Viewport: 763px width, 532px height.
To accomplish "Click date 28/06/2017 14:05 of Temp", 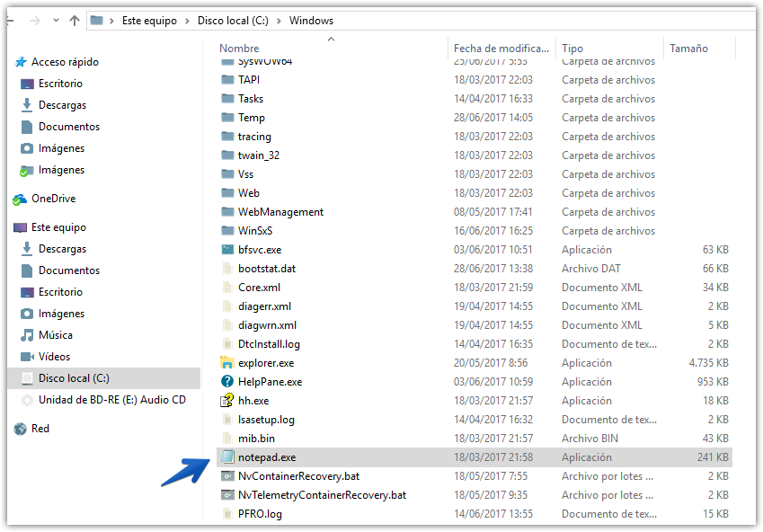I will coord(493,118).
